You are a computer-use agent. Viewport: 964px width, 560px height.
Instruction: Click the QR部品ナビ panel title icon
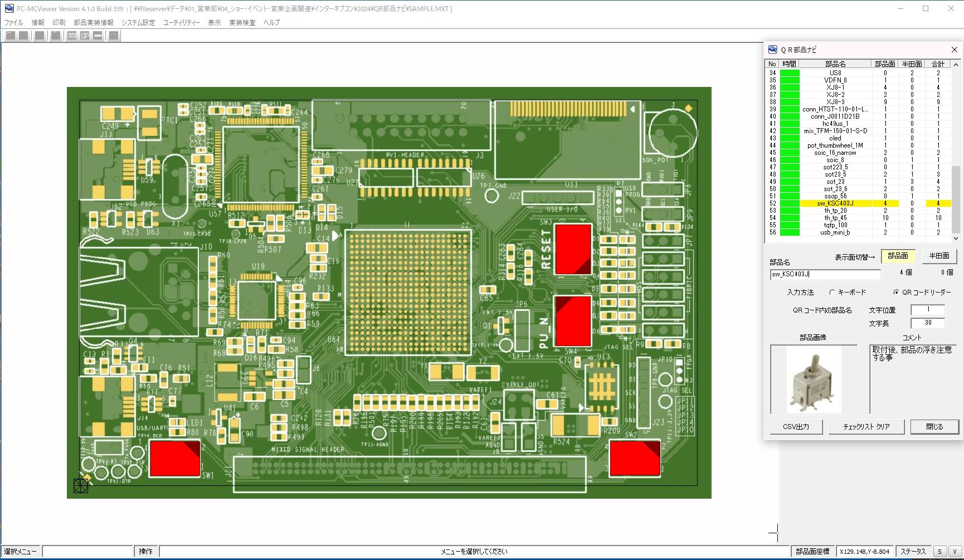772,50
